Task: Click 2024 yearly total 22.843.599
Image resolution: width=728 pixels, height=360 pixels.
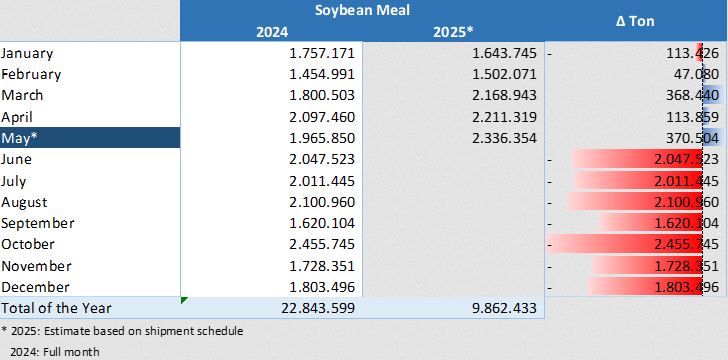Action: coord(318,308)
